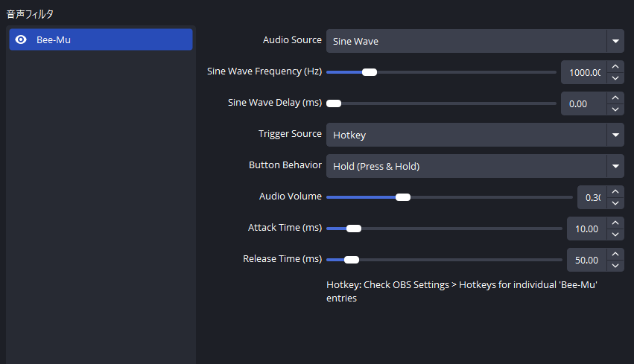Expand the Trigger Source Hotkey dropdown
Image resolution: width=634 pixels, height=364 pixels.
pos(475,135)
